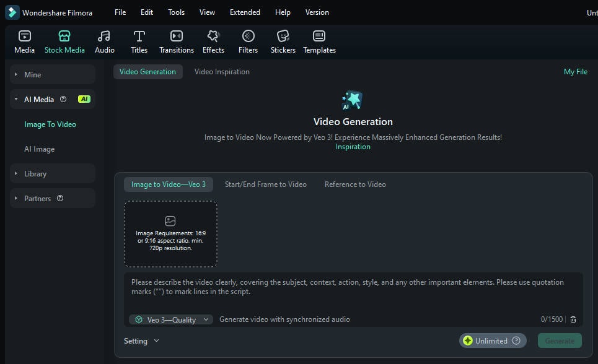Viewport: 598px width, 364px height.
Task: Click the Unlimited help question icon
Action: pyautogui.click(x=516, y=340)
